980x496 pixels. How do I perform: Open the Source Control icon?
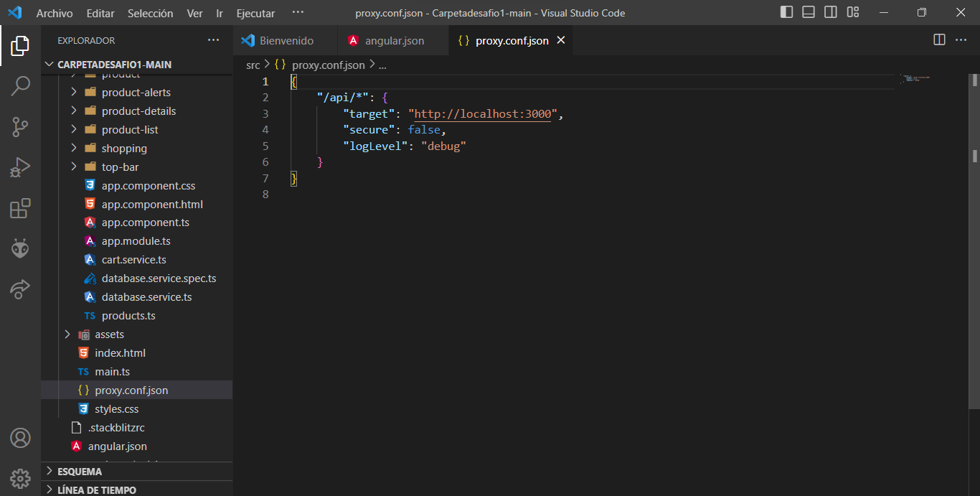(x=20, y=127)
